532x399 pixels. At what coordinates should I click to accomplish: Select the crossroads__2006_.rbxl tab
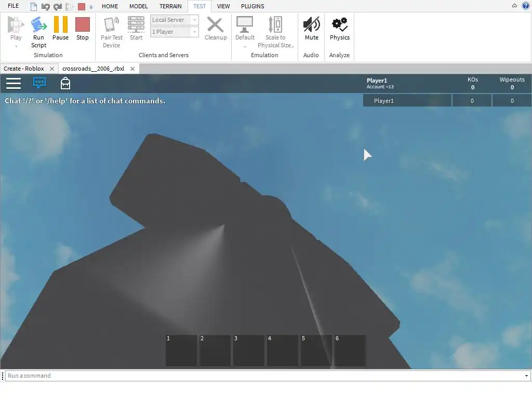tap(94, 69)
